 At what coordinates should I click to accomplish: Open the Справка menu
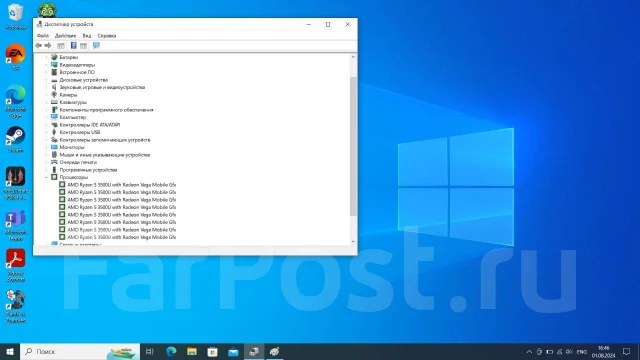107,36
